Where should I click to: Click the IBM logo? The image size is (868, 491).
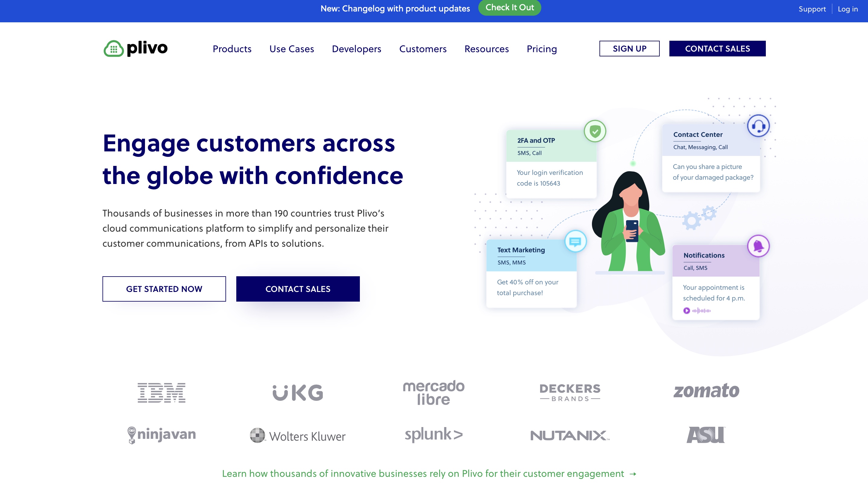162,393
